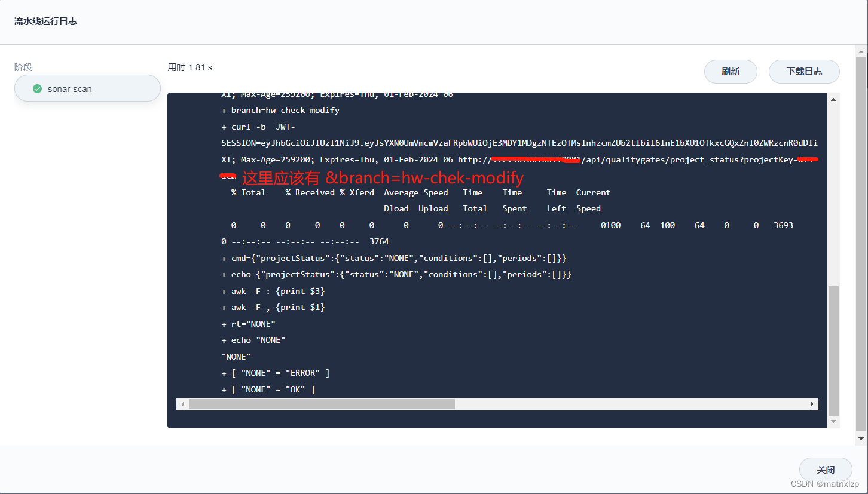Click the log horizontal scrollbar left arrow
Image resolution: width=868 pixels, height=494 pixels.
182,404
